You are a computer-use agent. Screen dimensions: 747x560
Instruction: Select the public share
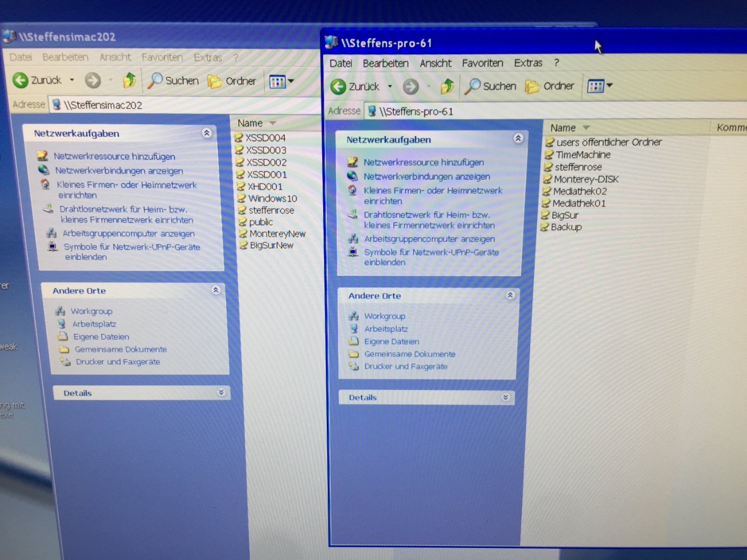[x=256, y=222]
